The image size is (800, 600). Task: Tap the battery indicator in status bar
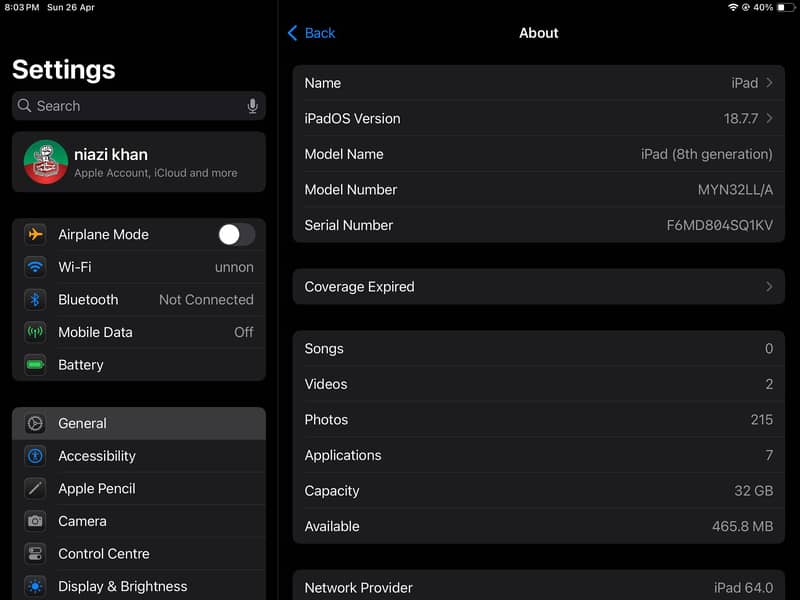785,7
